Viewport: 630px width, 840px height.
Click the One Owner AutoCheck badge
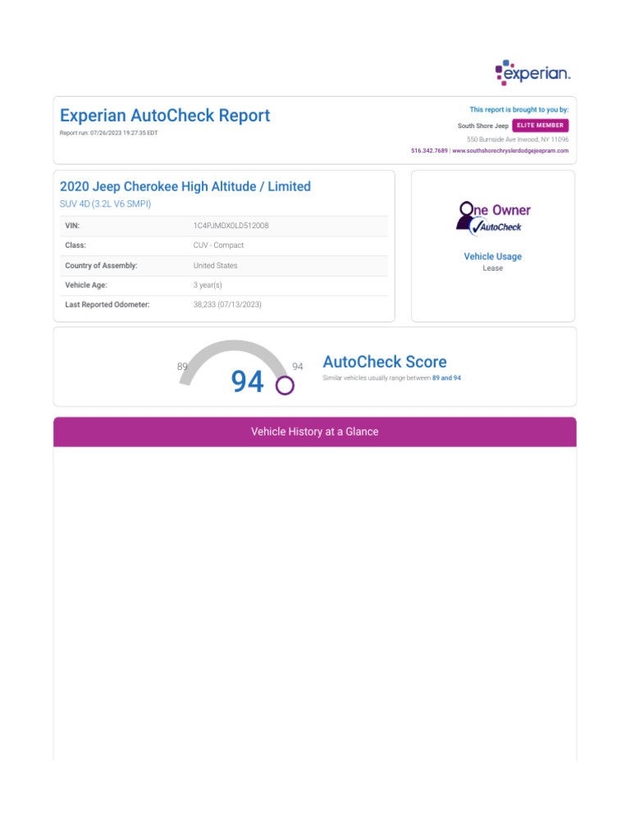[x=493, y=218]
